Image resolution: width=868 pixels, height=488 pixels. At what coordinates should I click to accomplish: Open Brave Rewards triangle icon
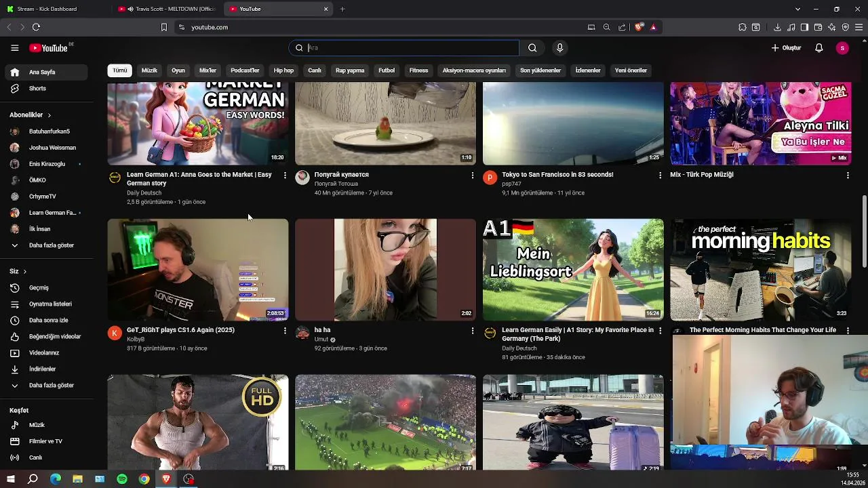(653, 27)
